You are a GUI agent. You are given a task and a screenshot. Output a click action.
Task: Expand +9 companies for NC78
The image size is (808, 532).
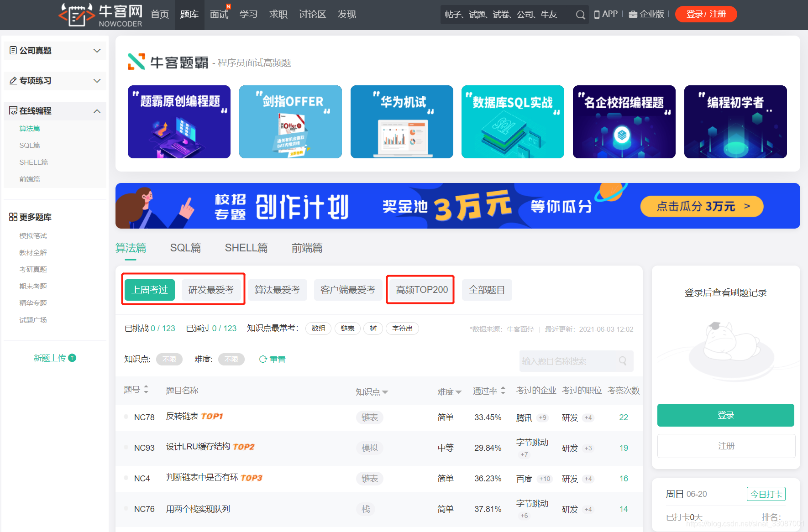(x=542, y=417)
